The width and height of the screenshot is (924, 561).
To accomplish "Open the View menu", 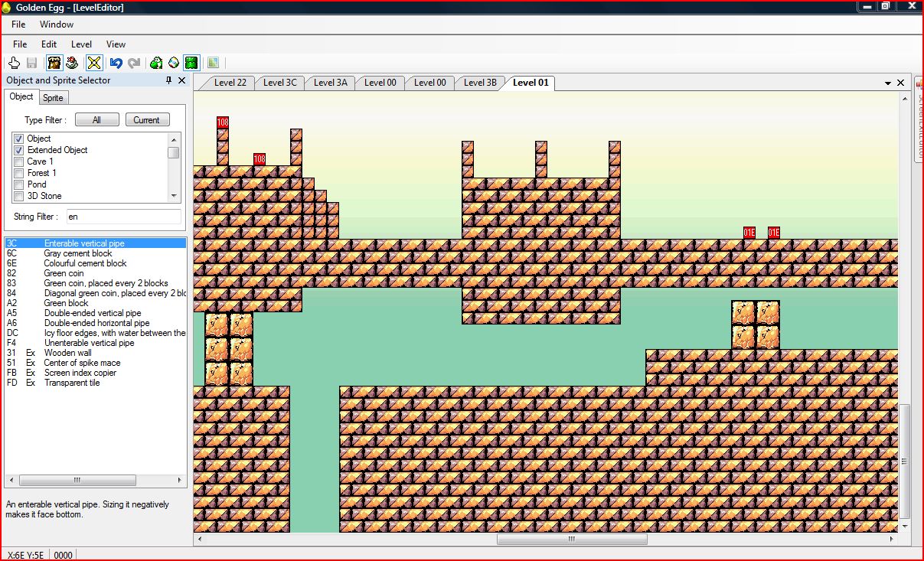I will tap(116, 44).
